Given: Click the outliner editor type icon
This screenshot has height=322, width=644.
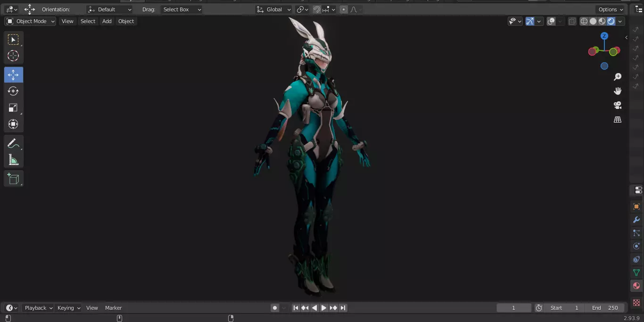Looking at the screenshot, I should point(639,9).
